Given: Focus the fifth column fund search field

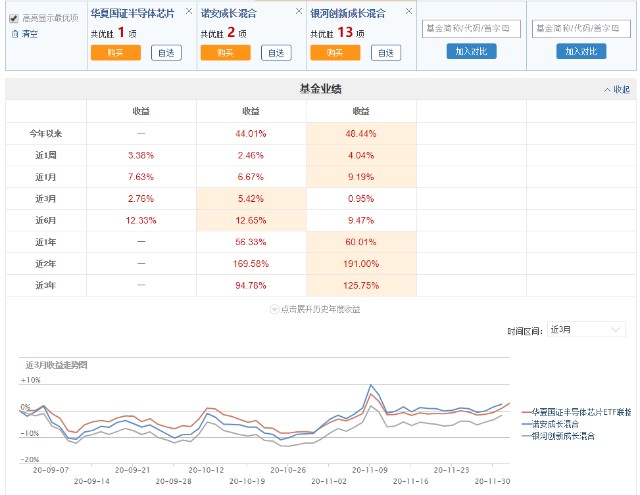Looking at the screenshot, I should (x=581, y=29).
